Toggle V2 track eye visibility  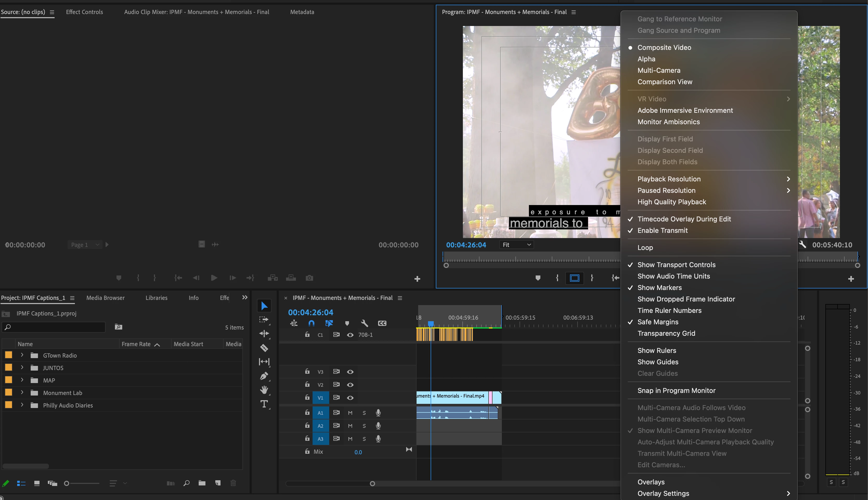pos(350,385)
